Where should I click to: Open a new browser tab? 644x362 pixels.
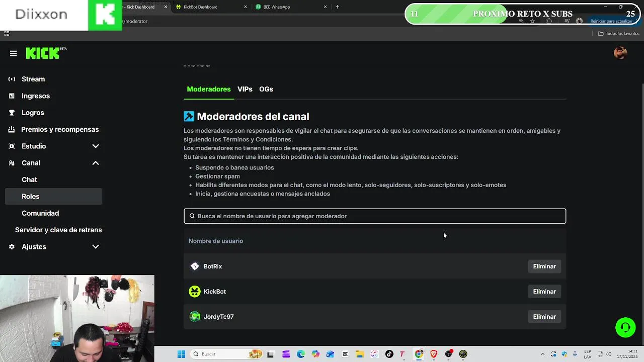(x=337, y=7)
